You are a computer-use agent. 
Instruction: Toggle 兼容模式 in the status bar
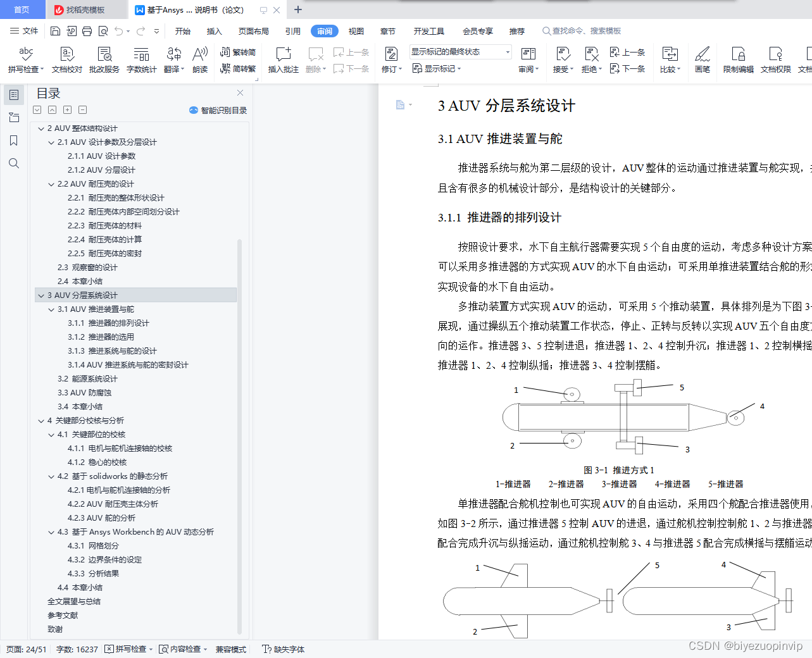coord(230,649)
